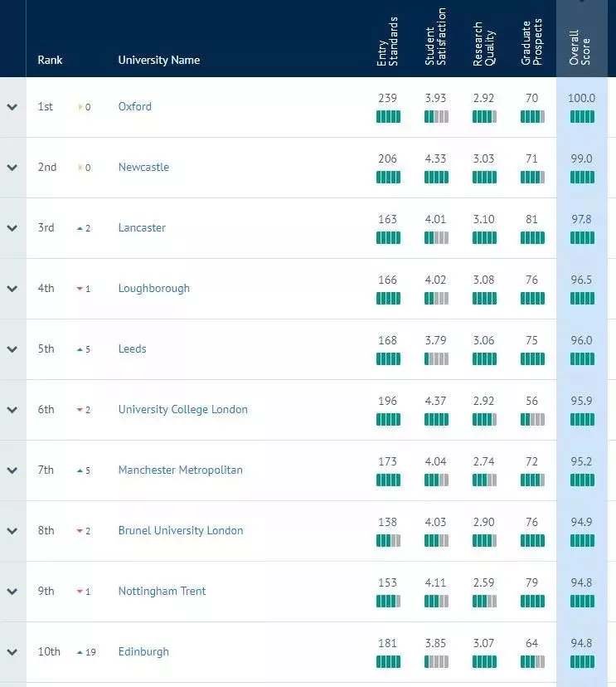
Task: Open the Leeds university link
Action: [132, 348]
